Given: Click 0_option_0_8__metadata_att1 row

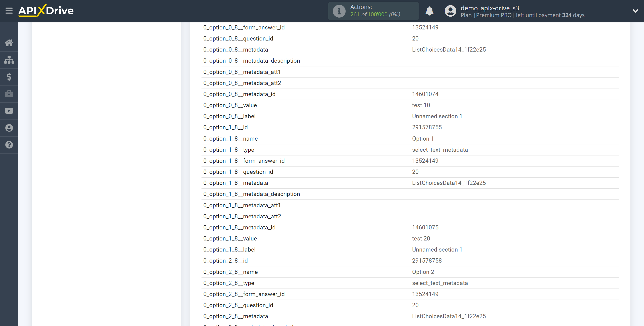Looking at the screenshot, I should [x=410, y=72].
